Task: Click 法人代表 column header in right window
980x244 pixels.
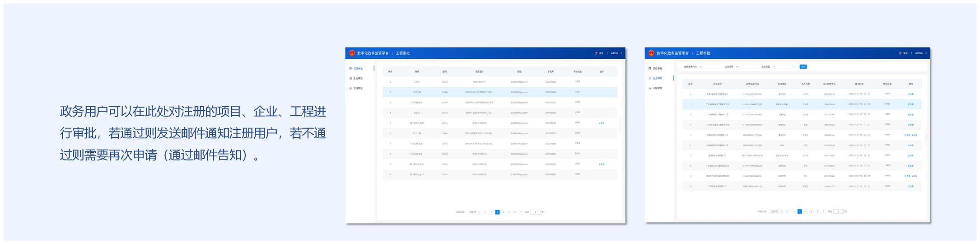Action: pyautogui.click(x=806, y=84)
